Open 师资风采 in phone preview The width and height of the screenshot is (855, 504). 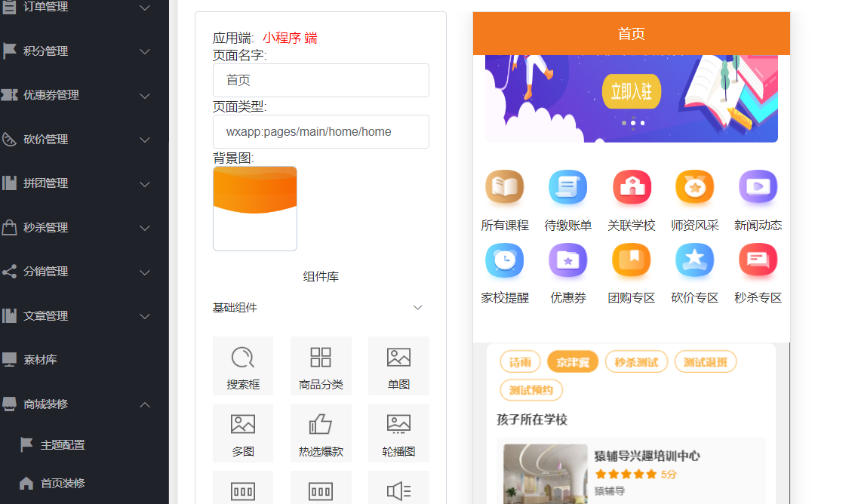click(695, 200)
